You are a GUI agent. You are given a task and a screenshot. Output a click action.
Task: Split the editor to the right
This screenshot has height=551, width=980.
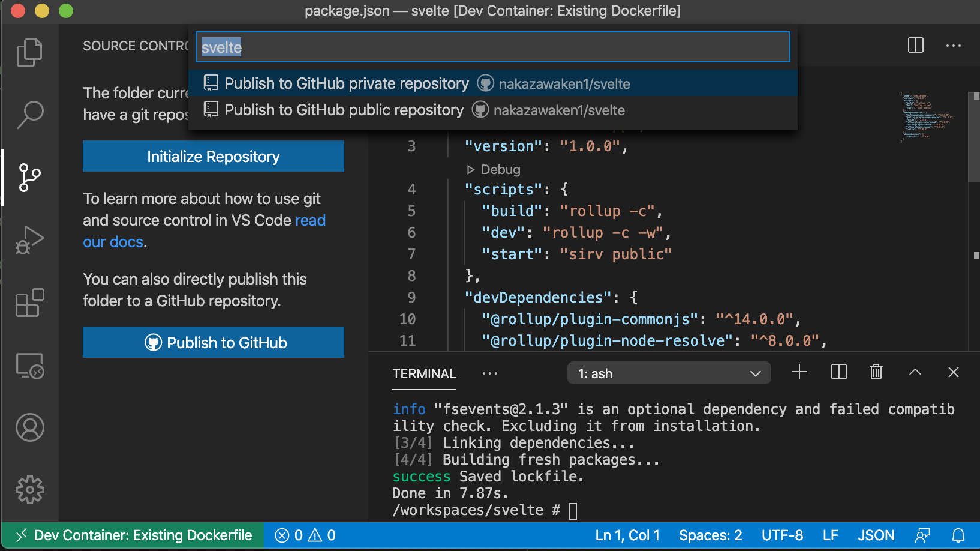pyautogui.click(x=916, y=46)
